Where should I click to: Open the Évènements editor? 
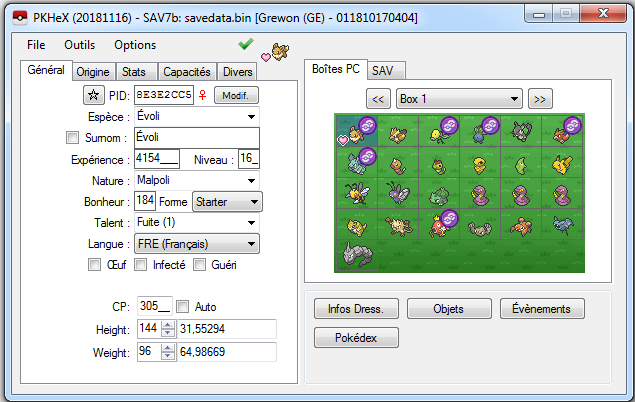542,309
